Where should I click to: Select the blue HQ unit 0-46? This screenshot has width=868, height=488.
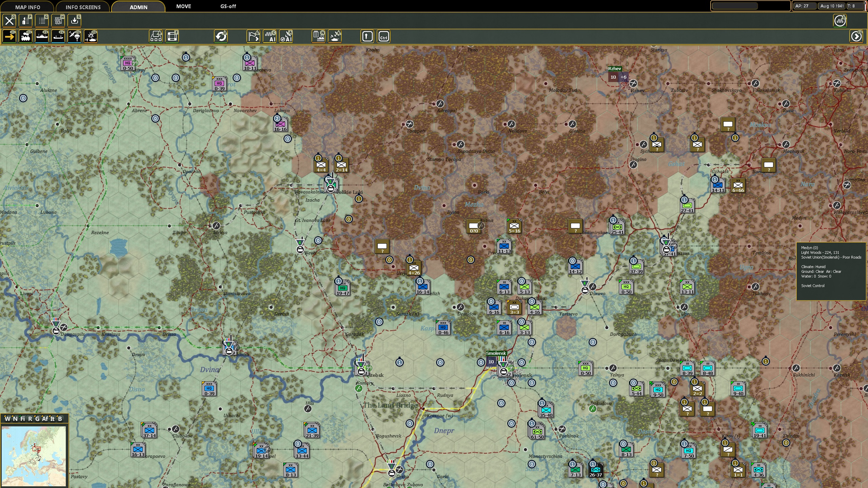[x=443, y=328]
